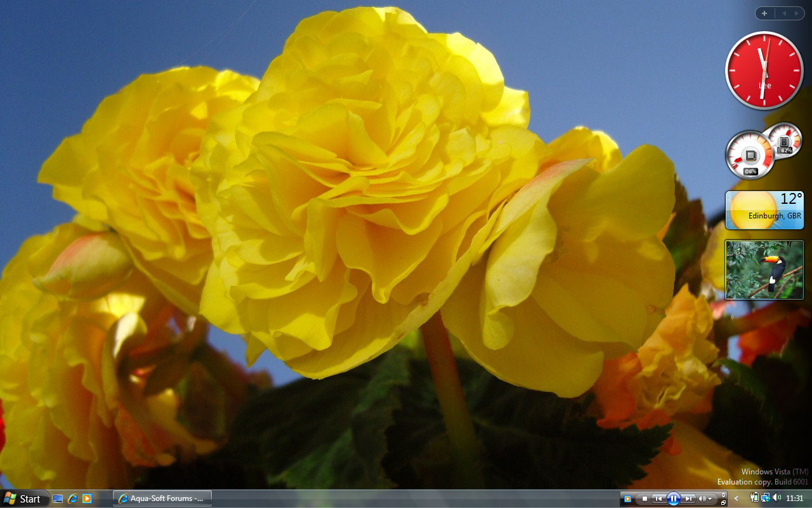This screenshot has height=508, width=812.
Task: Skip to the previous track
Action: click(x=659, y=498)
